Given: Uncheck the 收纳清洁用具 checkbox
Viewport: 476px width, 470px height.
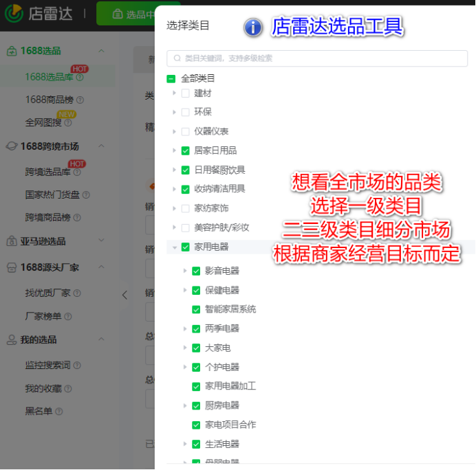Looking at the screenshot, I should pos(186,189).
